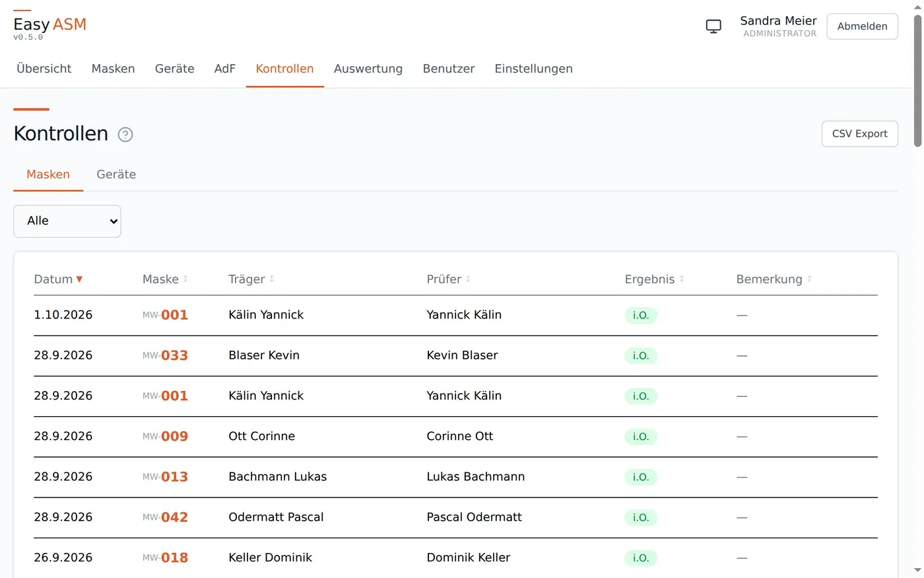Sort by Datum using the red arrow
Image resolution: width=924 pixels, height=578 pixels.
click(x=79, y=279)
